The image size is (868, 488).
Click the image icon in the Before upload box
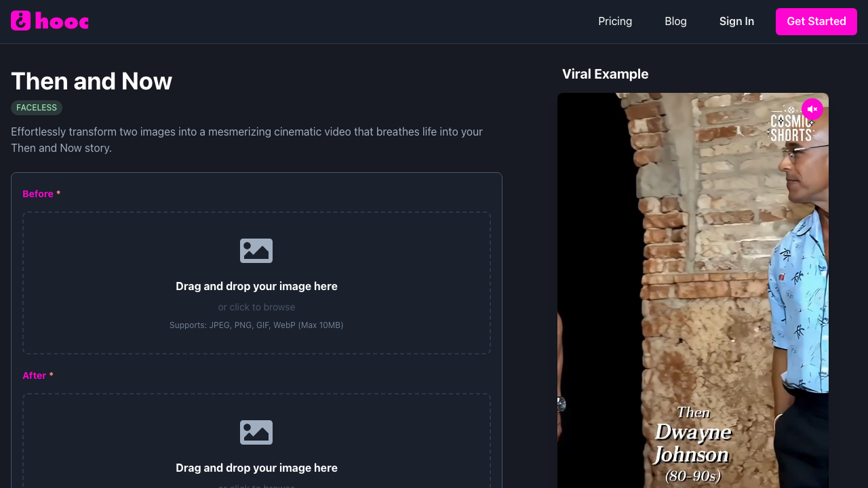[x=256, y=251]
